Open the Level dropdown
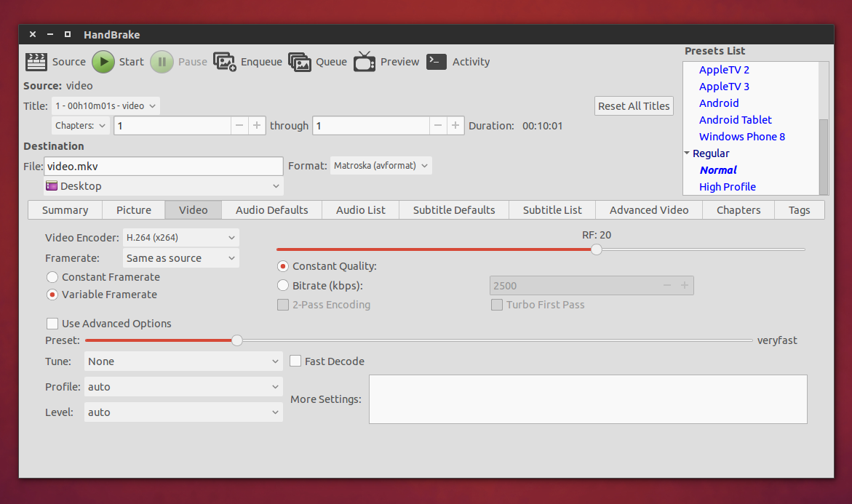Viewport: 852px width, 504px height. pos(183,412)
